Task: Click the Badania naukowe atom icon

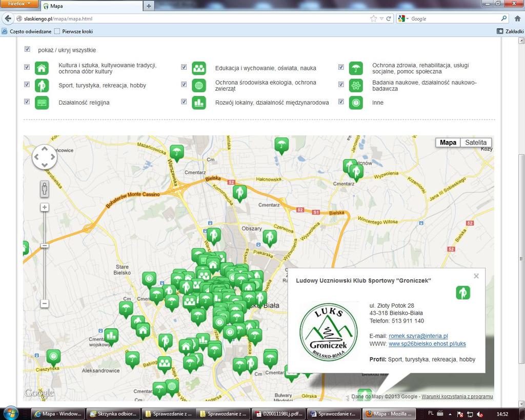Action: tap(356, 86)
